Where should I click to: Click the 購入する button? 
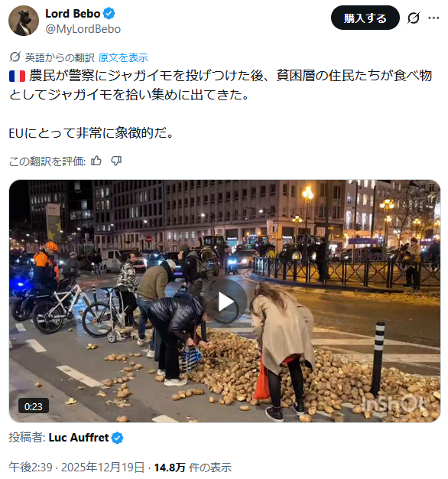click(x=365, y=18)
